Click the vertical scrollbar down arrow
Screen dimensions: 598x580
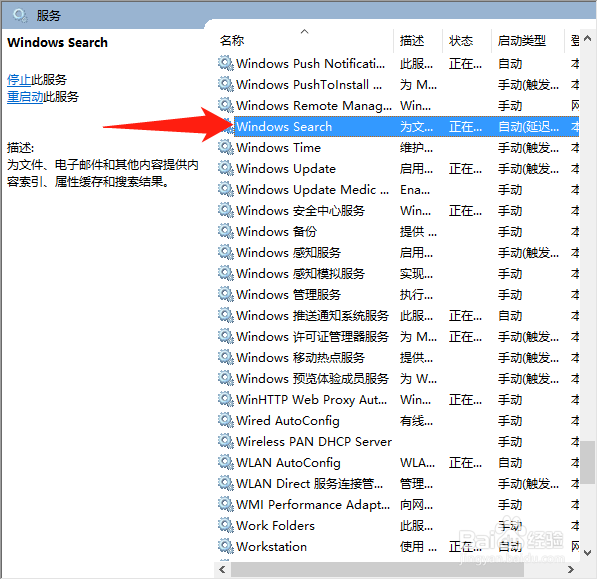(x=588, y=552)
